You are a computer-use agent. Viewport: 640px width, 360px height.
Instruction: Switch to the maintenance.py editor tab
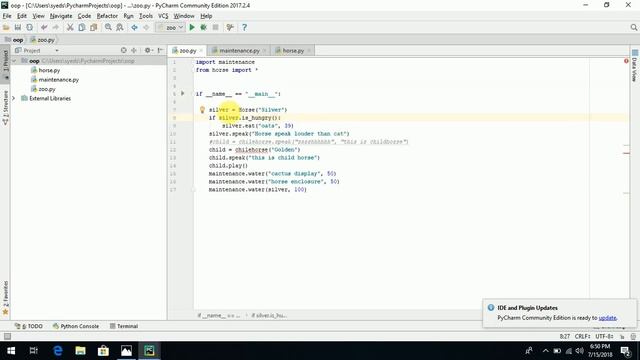point(239,51)
